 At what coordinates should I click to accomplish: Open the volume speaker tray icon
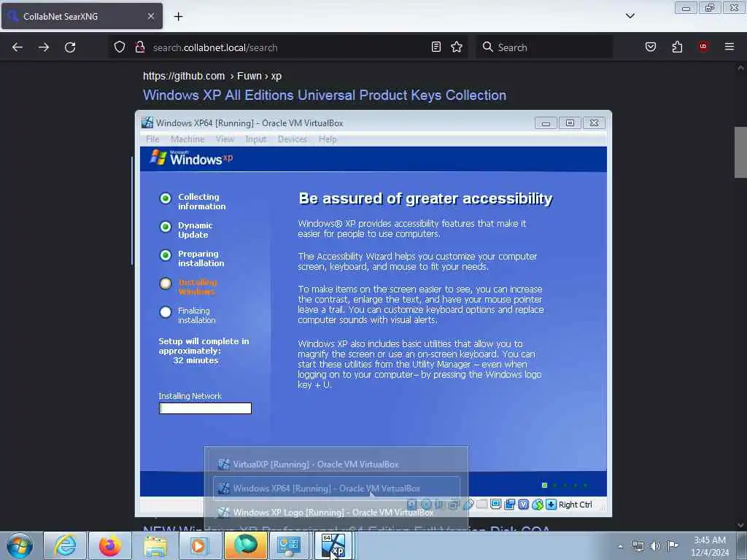[x=656, y=546]
